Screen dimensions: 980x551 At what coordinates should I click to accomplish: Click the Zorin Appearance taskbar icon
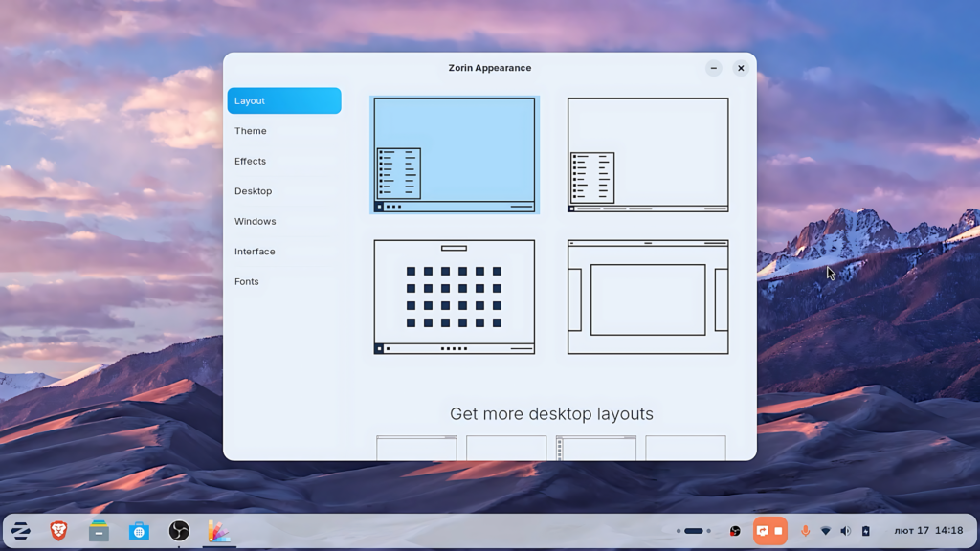coord(219,531)
